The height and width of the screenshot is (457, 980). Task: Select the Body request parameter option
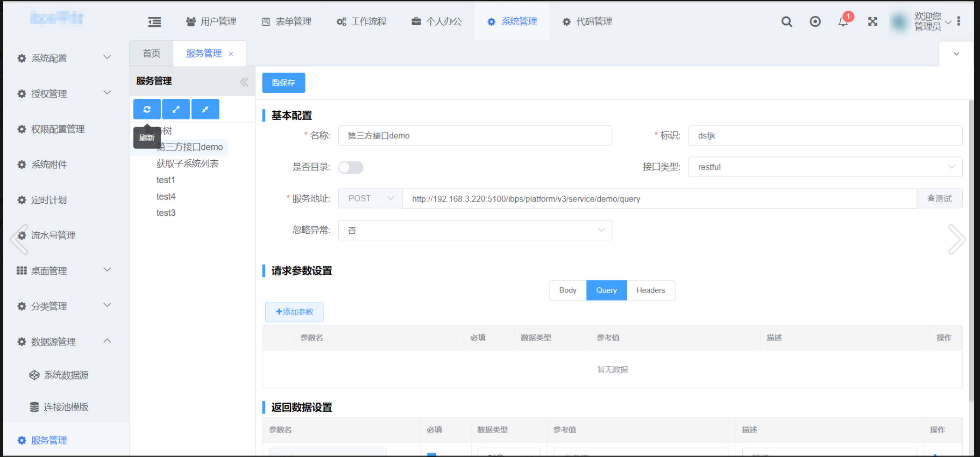[x=568, y=290]
